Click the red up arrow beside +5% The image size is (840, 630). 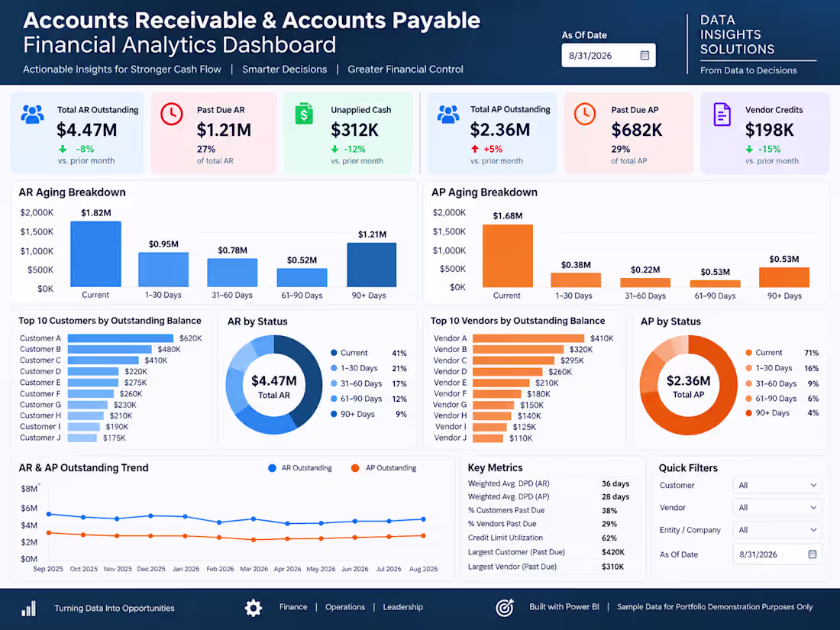pos(475,149)
